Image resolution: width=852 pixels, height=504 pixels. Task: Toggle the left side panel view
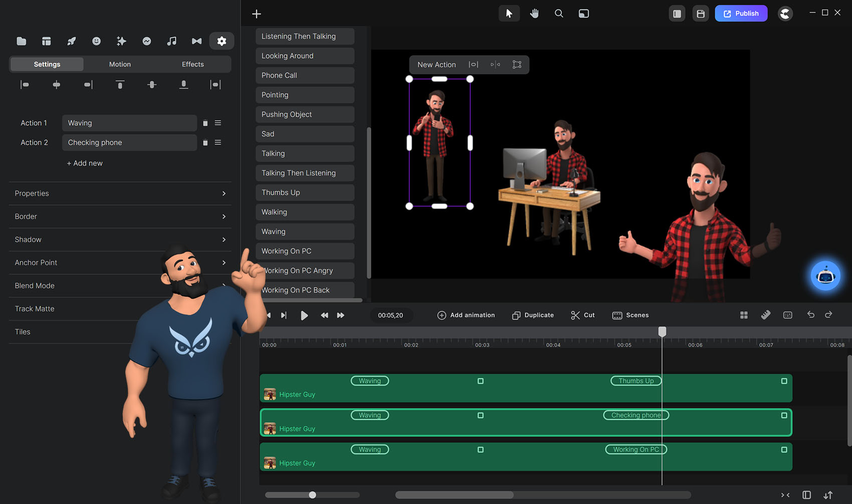click(x=677, y=14)
